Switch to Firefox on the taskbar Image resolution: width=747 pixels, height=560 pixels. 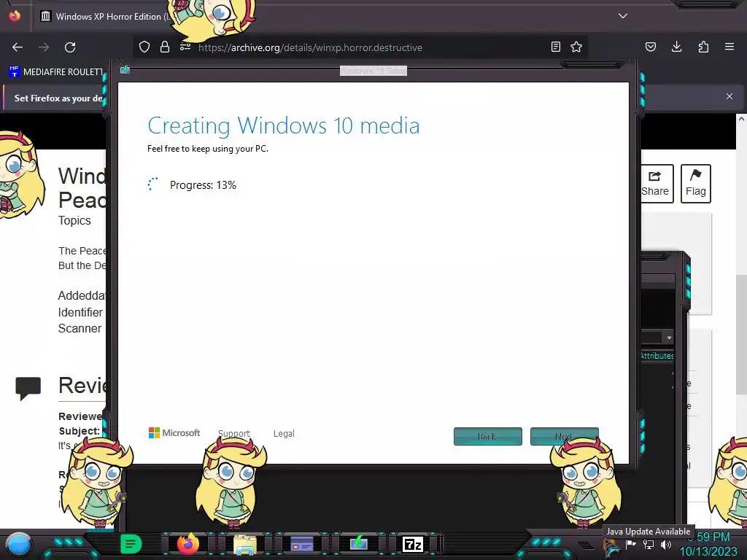tap(187, 544)
